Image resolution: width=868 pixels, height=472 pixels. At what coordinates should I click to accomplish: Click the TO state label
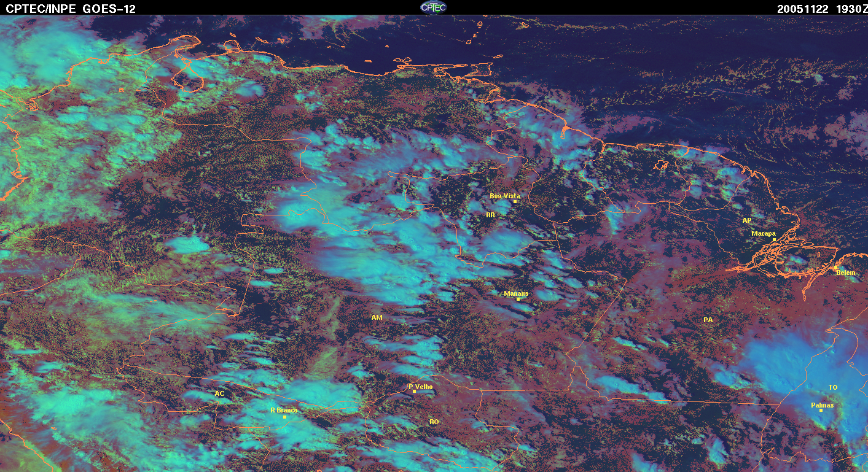833,387
